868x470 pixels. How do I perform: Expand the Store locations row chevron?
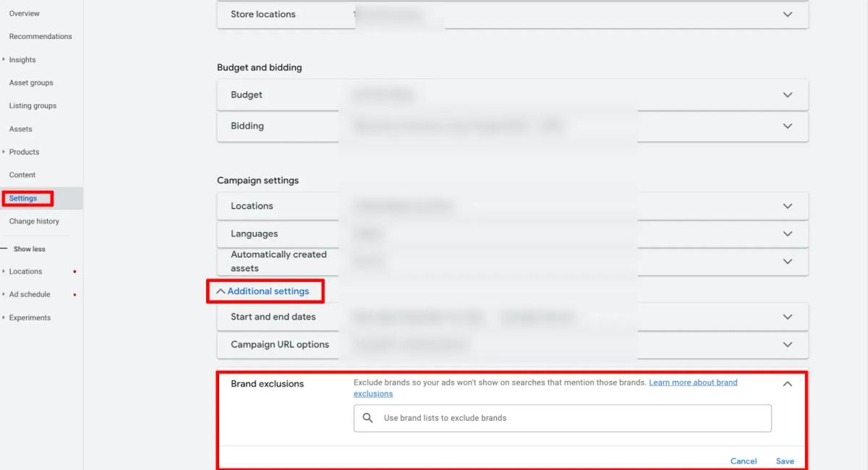(x=788, y=14)
